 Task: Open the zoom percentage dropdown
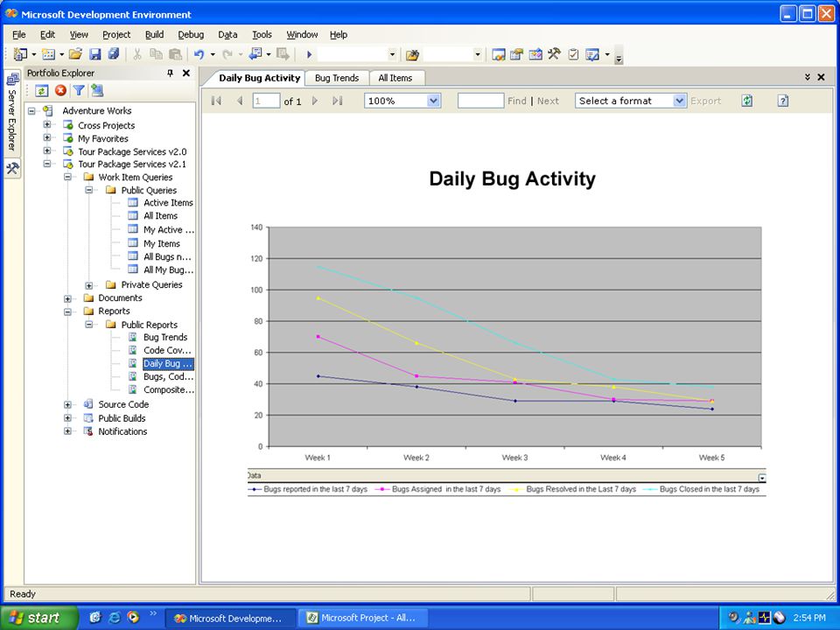pyautogui.click(x=434, y=101)
